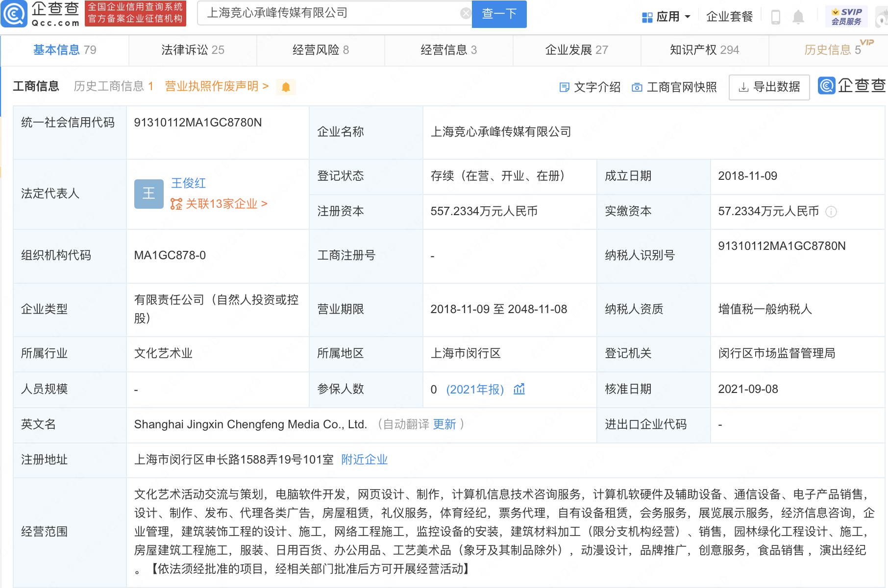Click the SVIP member service badge

tap(846, 17)
